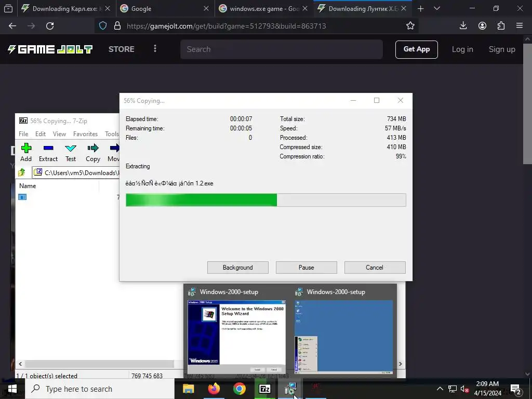Viewport: 532px width, 399px height.
Task: Select the exe file icon in 7-Zip list
Action: [x=22, y=197]
